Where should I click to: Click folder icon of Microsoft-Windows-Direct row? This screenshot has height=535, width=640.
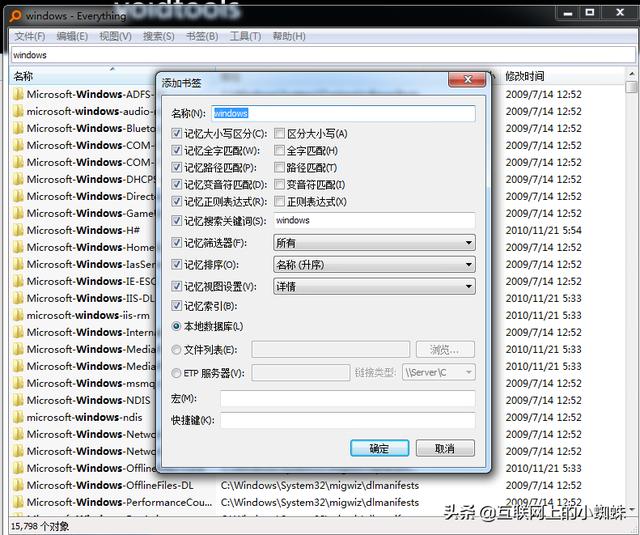(18, 196)
